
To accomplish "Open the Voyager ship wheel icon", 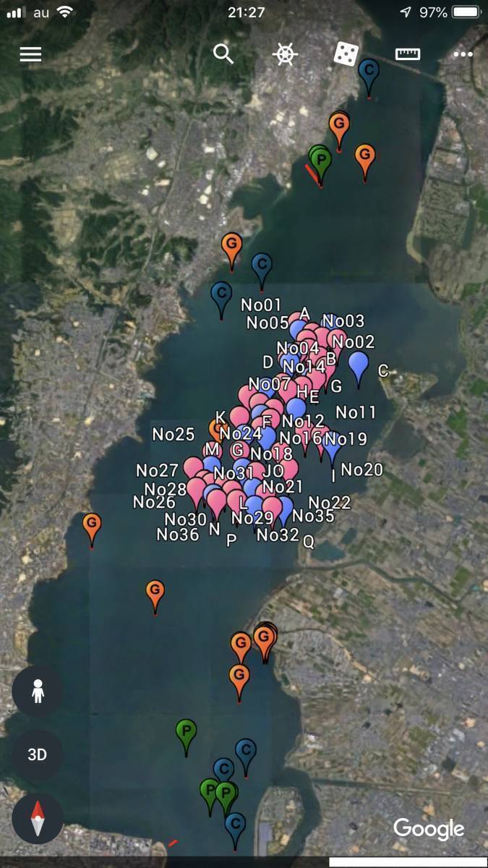I will click(286, 54).
